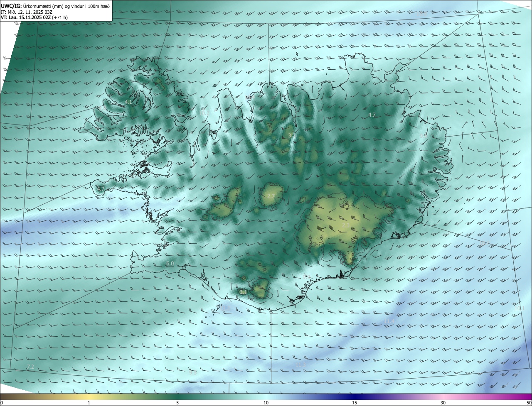Select the valid time 'VT: Lau. 15.11.2025 02Z (+71 h)'
Viewport: 532px width, 406px height.
coord(34,17)
